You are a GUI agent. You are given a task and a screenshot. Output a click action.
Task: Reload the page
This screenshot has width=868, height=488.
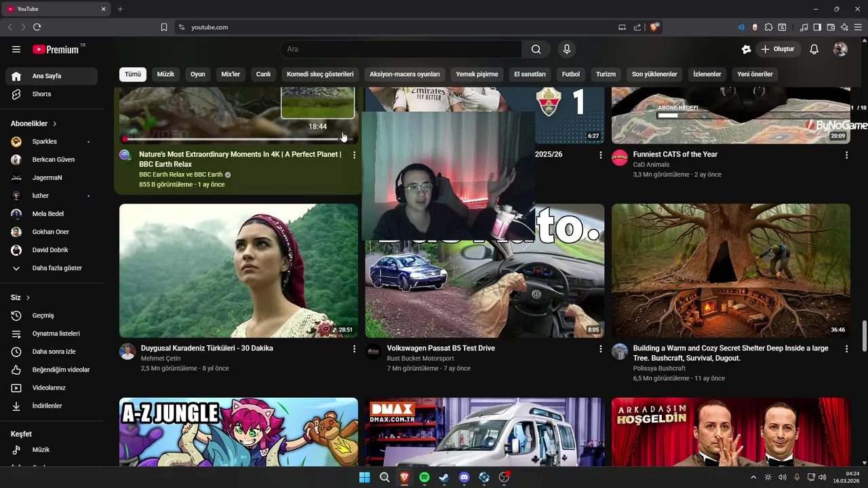point(37,27)
